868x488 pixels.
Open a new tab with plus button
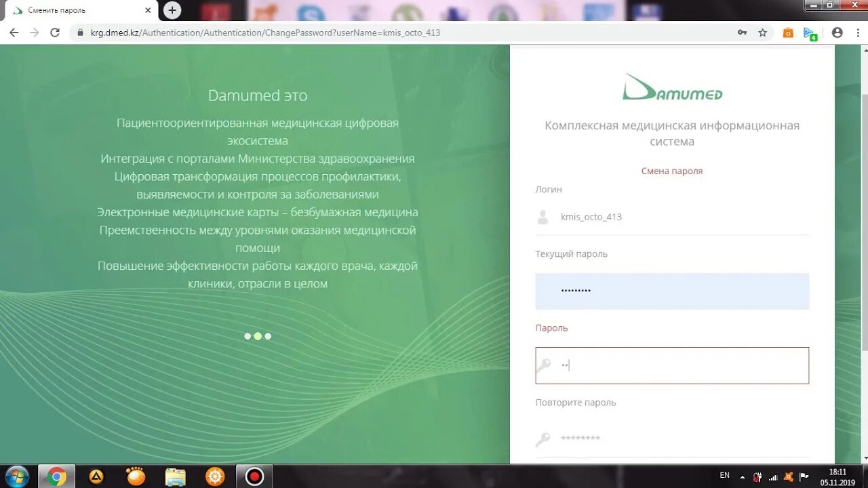pos(172,10)
